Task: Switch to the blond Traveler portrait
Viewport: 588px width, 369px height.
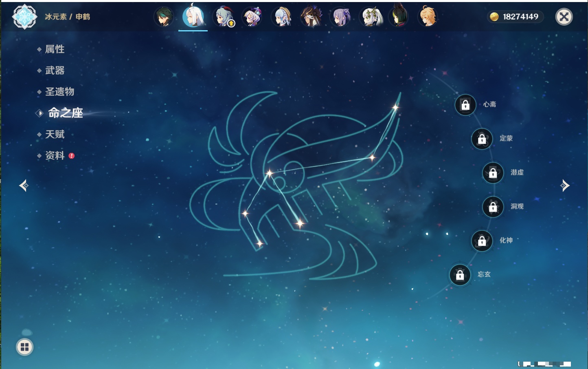Action: (x=428, y=17)
